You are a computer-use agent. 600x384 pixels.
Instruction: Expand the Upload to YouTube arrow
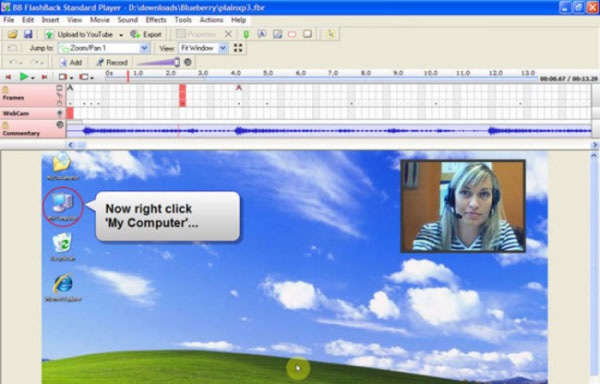point(121,35)
